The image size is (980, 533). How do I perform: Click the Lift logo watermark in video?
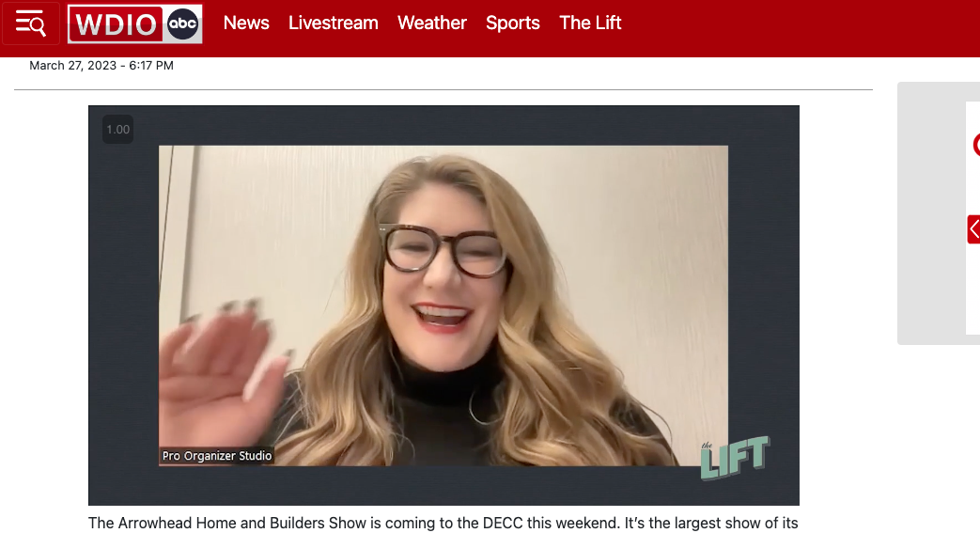tap(735, 458)
